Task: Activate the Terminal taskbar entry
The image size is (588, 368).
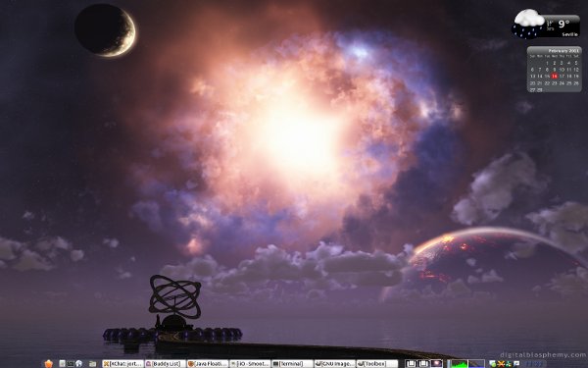Action: click(x=292, y=363)
